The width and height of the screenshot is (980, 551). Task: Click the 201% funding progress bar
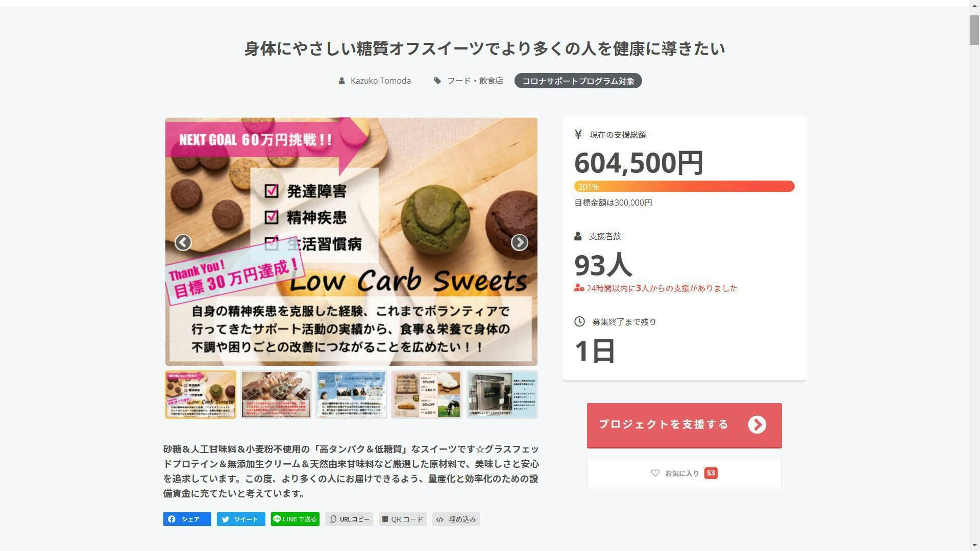684,186
